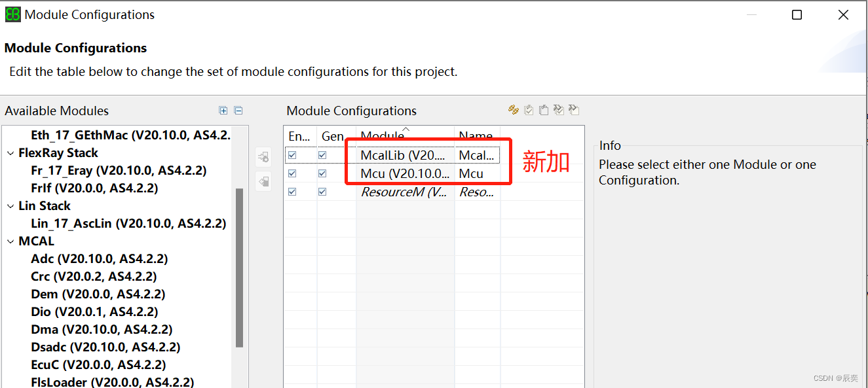Remove a module using the left-arrow icon
Viewport: 868px width, 388px height.
(x=263, y=181)
